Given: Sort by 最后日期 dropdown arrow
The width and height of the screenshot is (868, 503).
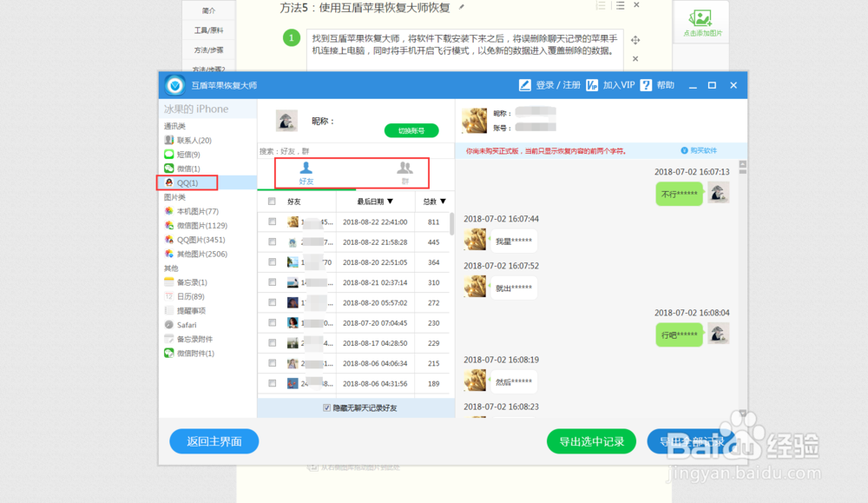Looking at the screenshot, I should click(x=391, y=202).
